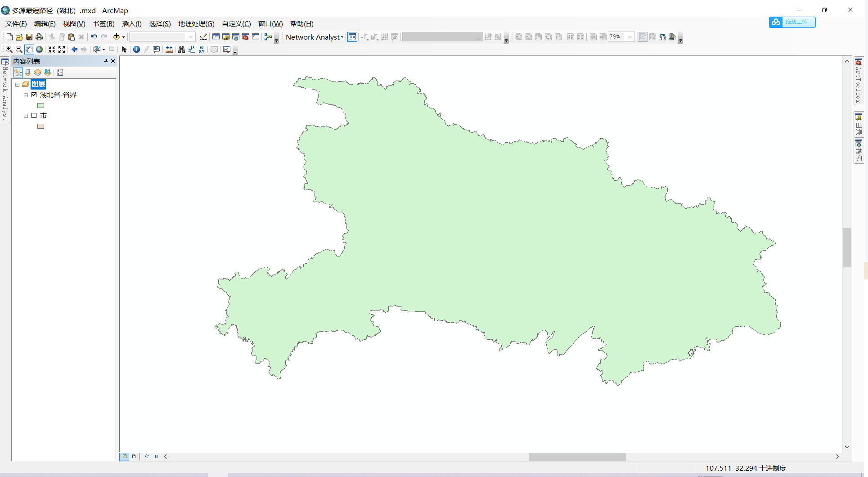The image size is (868, 477).
Task: Open the 地理处理(G) menu
Action: click(196, 24)
